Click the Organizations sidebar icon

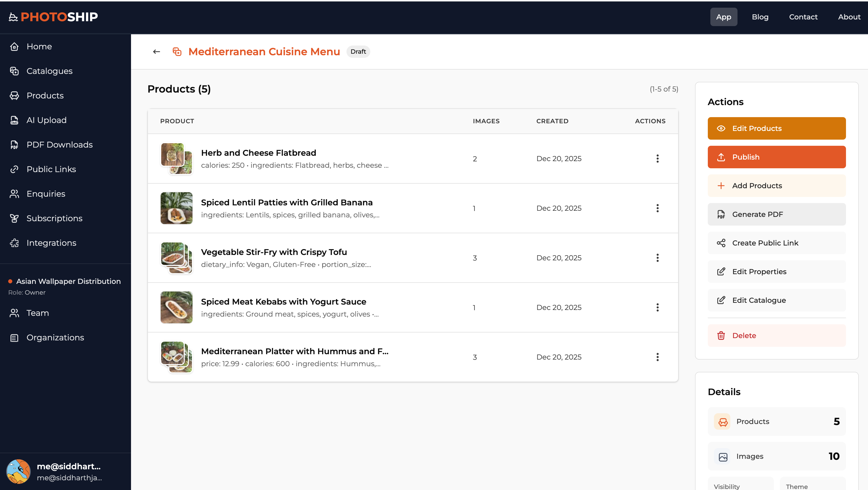pyautogui.click(x=14, y=337)
